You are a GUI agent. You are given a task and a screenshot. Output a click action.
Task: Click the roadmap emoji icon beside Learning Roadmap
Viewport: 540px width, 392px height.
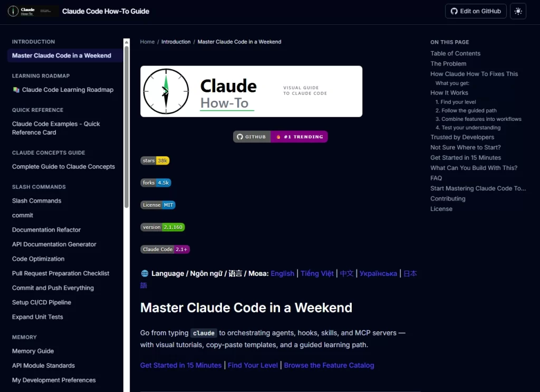tap(16, 90)
